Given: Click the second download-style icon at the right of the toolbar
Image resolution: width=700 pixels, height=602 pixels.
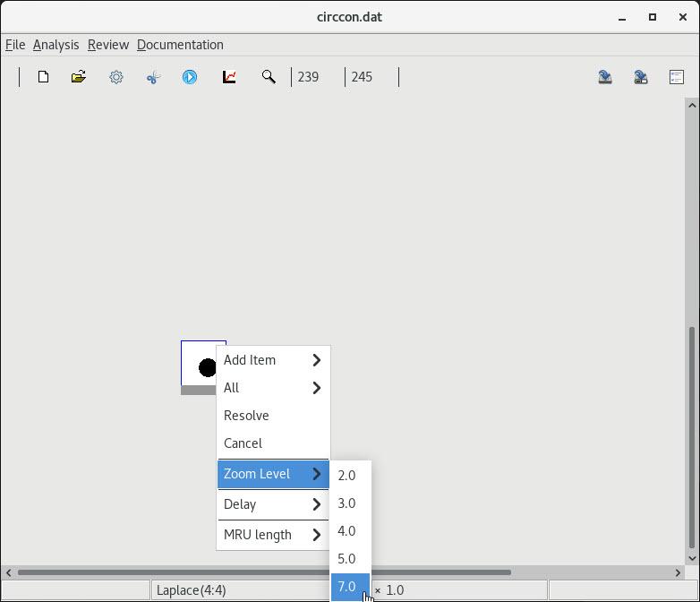Looking at the screenshot, I should [x=641, y=77].
